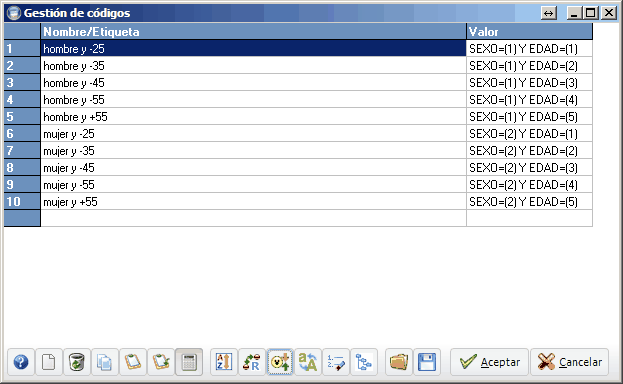Screen dimensions: 623x384
Task: Click value 'SEXO=(2) Y EDAD=(2)'
Action: pyautogui.click(x=529, y=151)
